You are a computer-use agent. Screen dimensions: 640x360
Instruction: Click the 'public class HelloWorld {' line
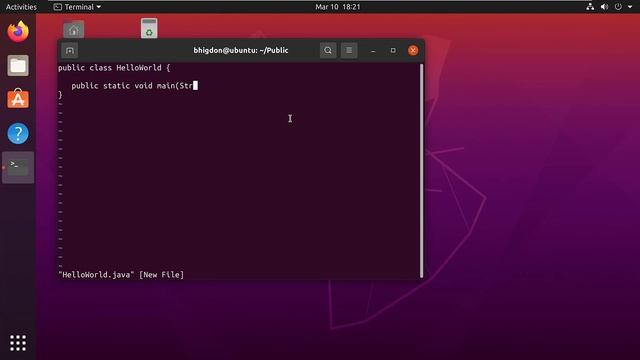pyautogui.click(x=114, y=68)
